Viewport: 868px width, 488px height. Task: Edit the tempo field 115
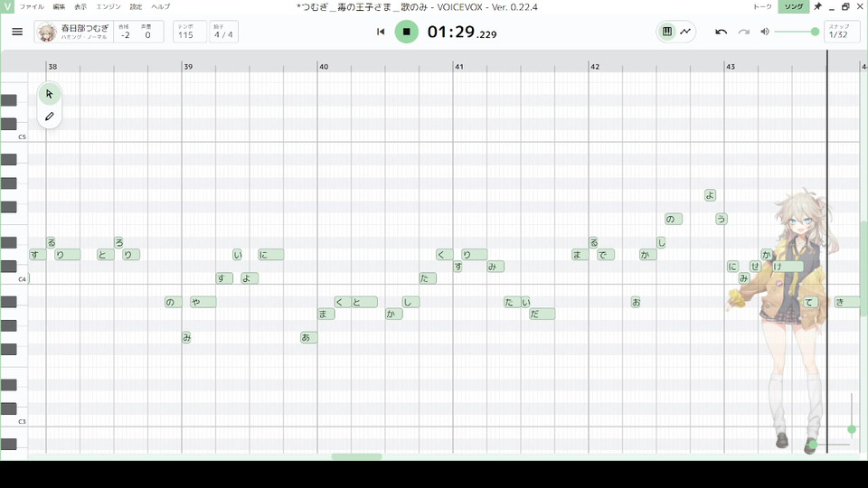point(189,32)
